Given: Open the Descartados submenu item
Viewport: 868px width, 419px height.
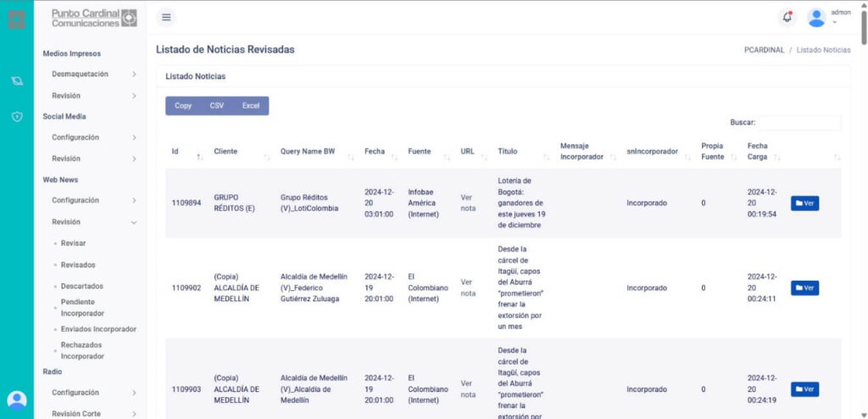Looking at the screenshot, I should click(82, 286).
